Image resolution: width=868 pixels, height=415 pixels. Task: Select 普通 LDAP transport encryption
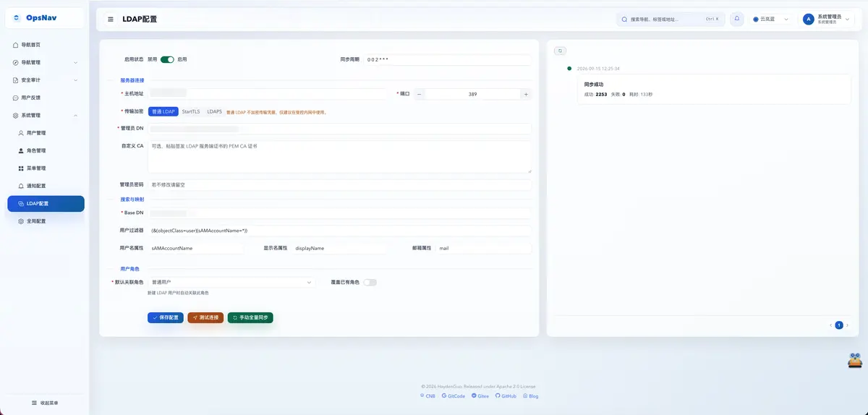point(163,112)
